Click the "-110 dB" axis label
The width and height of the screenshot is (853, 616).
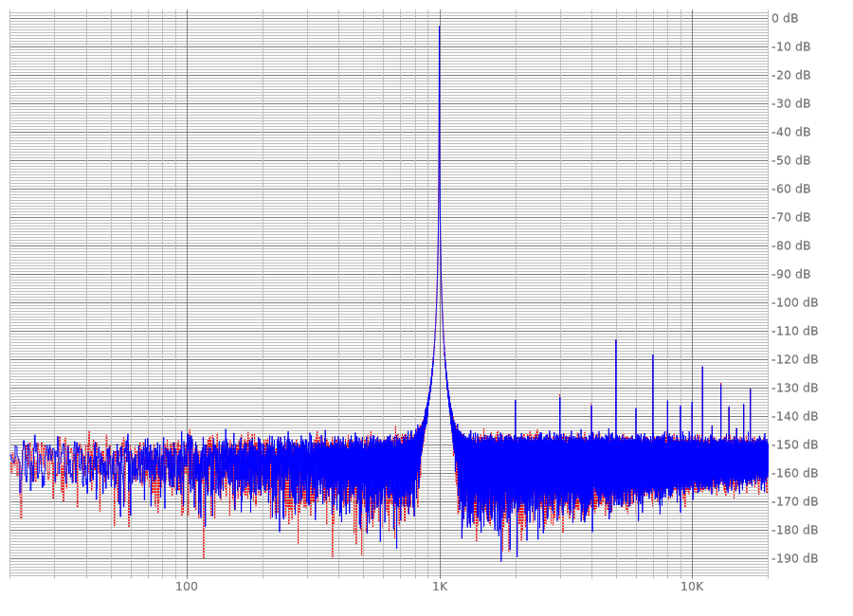[795, 331]
